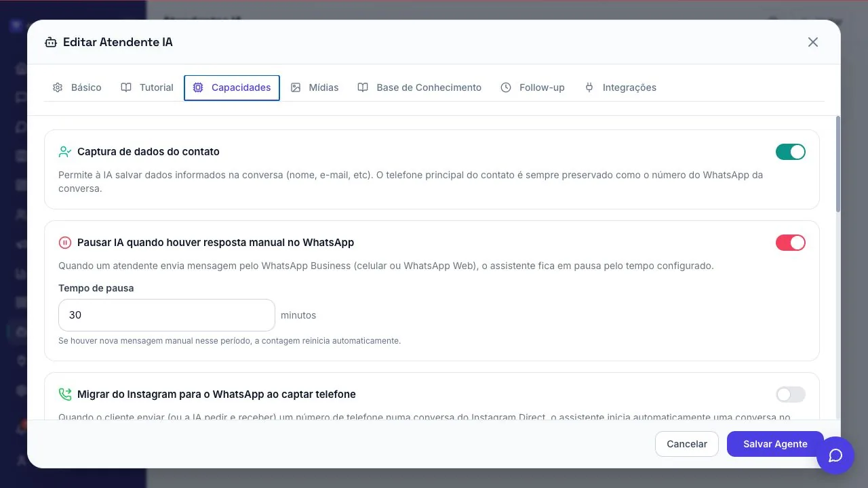
Task: Click the robot icon beside Editar Atendente IA
Action: click(x=51, y=42)
